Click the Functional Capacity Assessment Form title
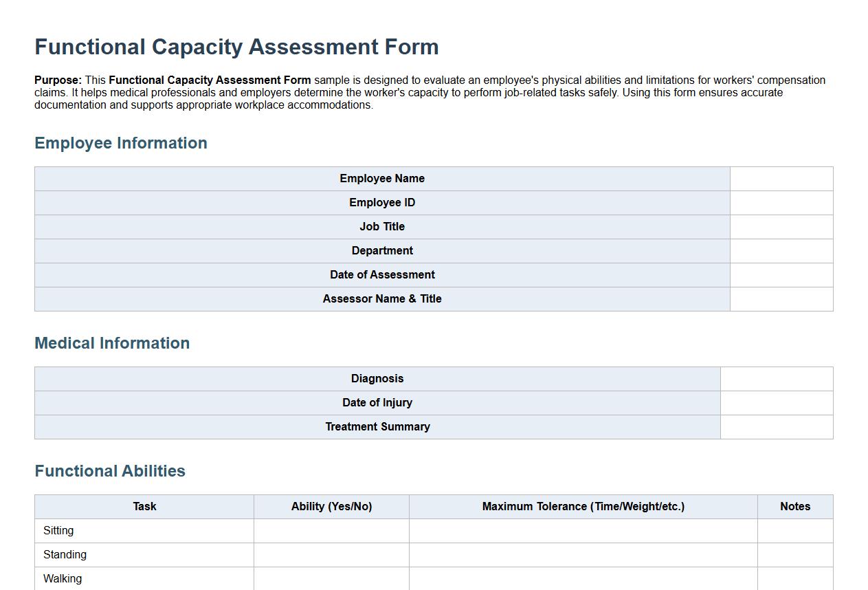The image size is (868, 590). [x=236, y=47]
